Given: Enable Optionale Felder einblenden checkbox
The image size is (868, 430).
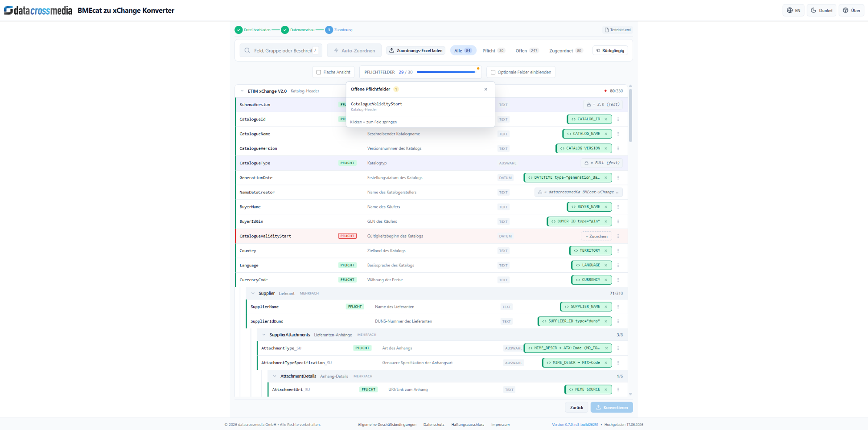Looking at the screenshot, I should pos(493,72).
